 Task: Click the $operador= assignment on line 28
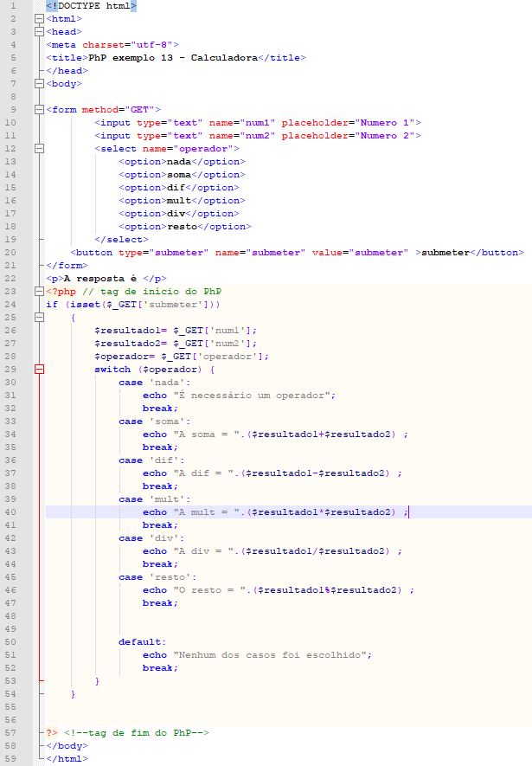[125, 356]
